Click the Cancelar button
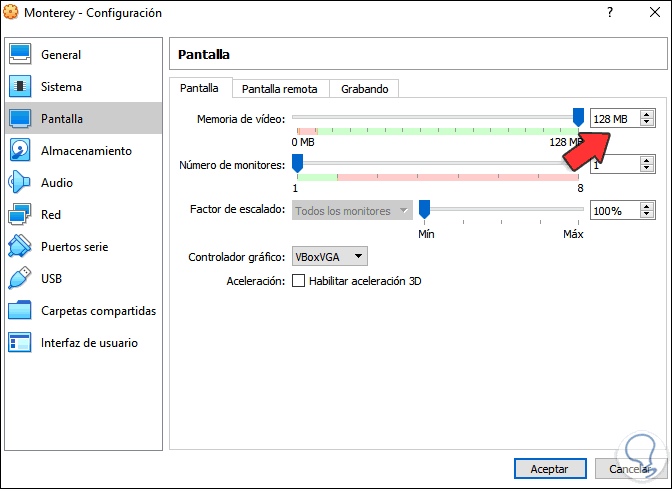This screenshot has width=672, height=489. (x=629, y=469)
